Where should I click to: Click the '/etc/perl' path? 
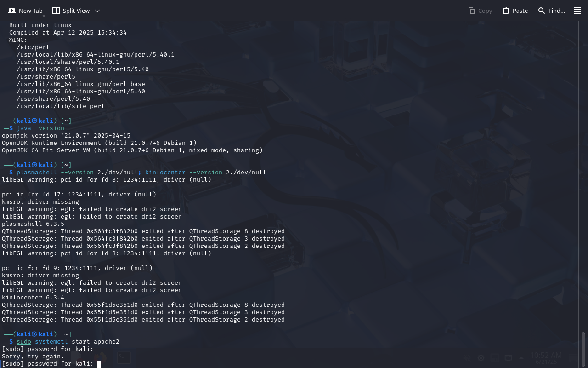[33, 47]
